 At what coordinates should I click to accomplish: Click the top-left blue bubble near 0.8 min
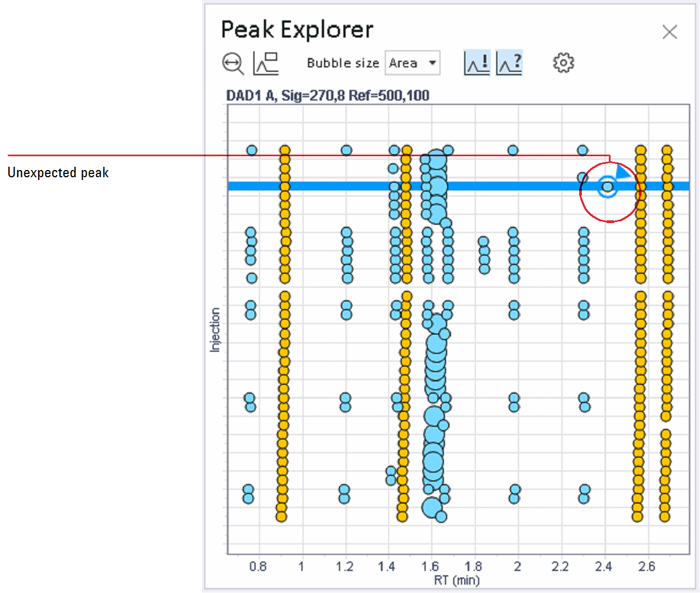point(252,150)
